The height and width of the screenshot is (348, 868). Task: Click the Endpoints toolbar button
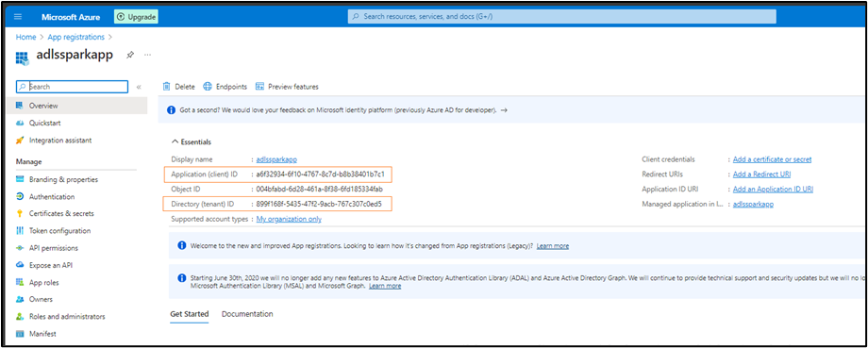tap(225, 87)
